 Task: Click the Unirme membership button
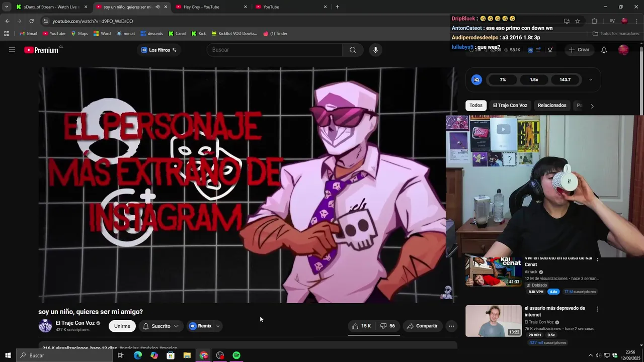[x=122, y=326]
